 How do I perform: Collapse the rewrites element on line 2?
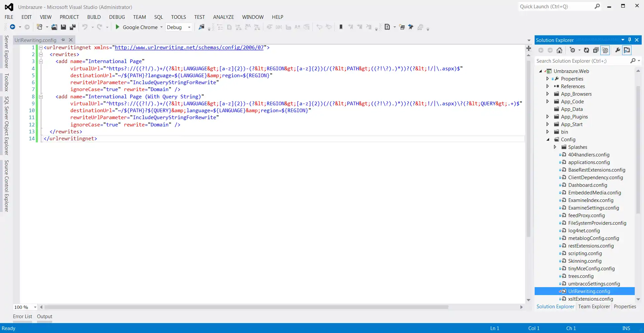tap(41, 54)
